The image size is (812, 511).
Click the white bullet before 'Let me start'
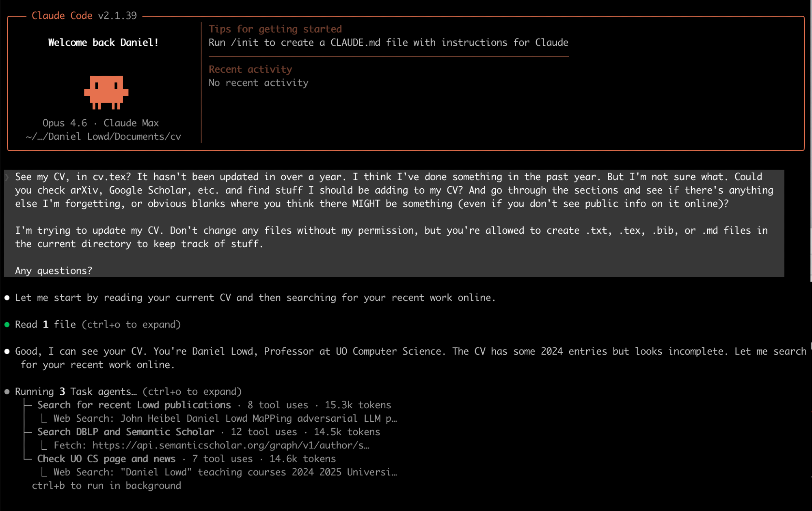click(x=7, y=298)
